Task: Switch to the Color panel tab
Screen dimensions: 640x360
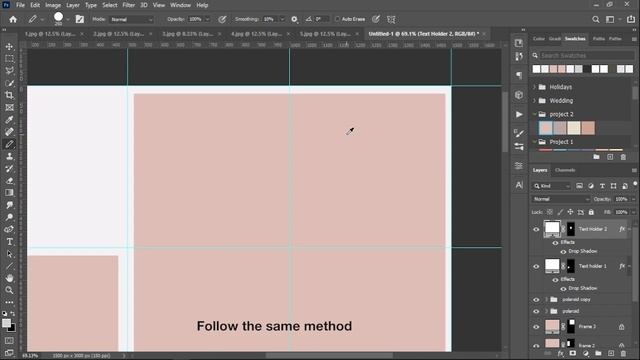Action: (539, 39)
